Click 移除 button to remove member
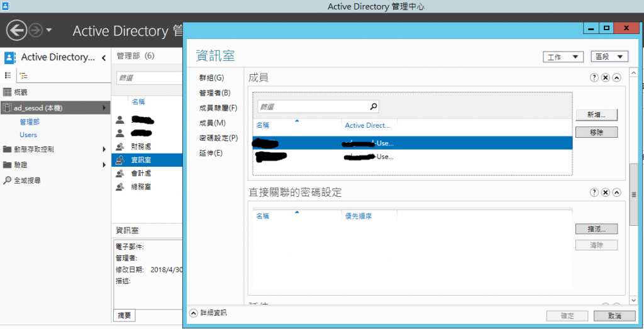The height and width of the screenshot is (329, 644). click(596, 132)
